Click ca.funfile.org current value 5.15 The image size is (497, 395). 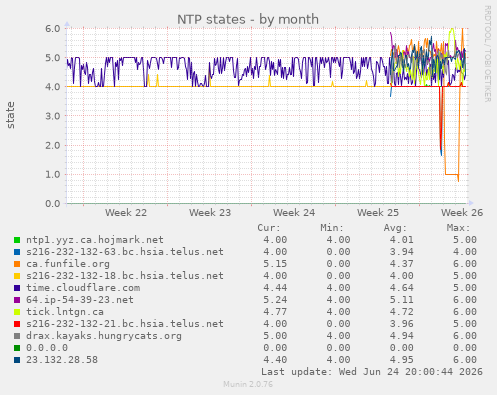point(275,264)
